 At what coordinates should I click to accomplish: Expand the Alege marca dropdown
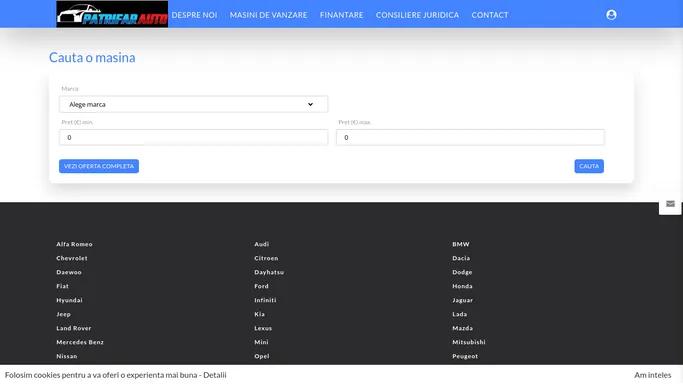193,104
